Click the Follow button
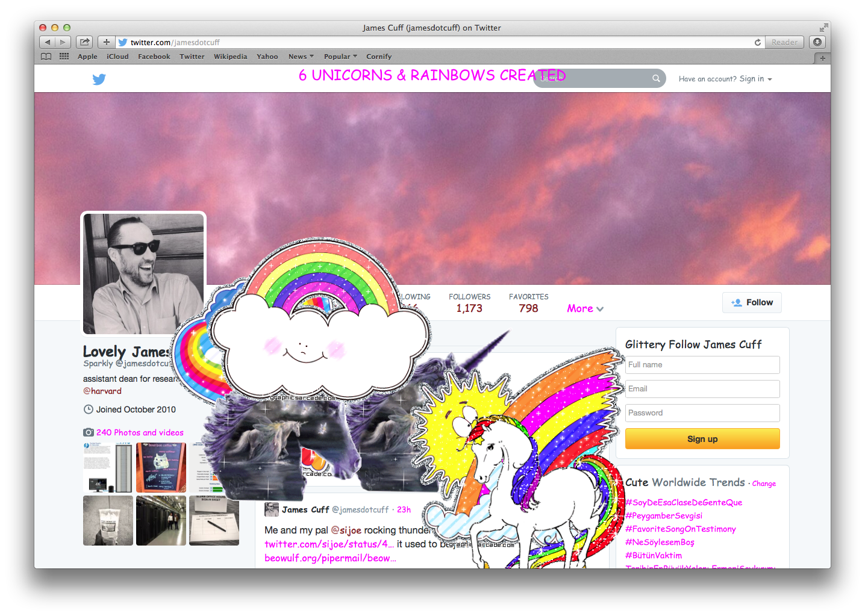This screenshot has height=616, width=865. pos(752,302)
